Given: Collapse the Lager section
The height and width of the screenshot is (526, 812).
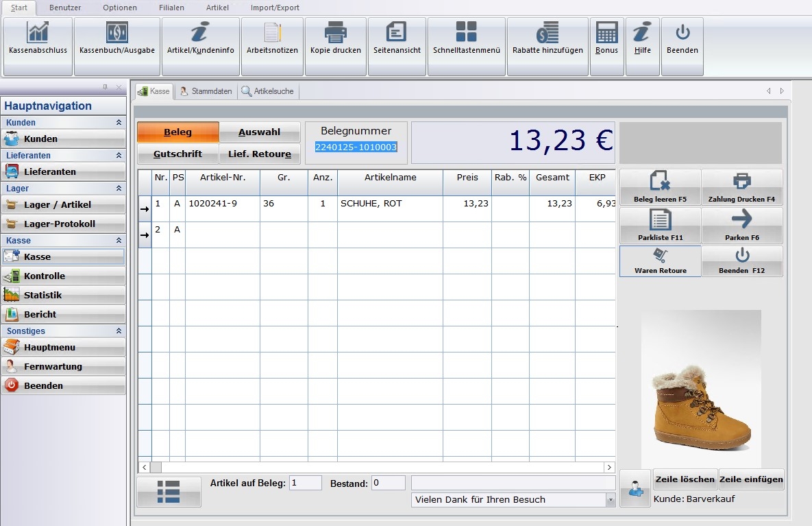Looking at the screenshot, I should (x=119, y=188).
